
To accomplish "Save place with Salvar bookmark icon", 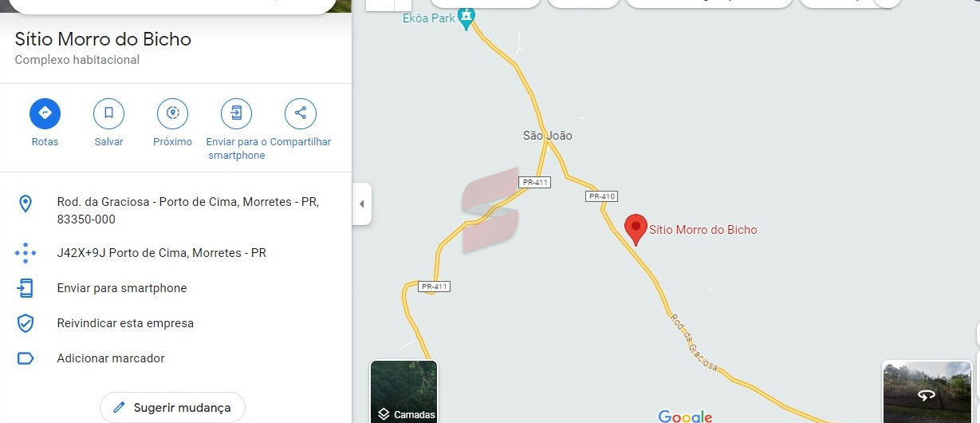I will (108, 113).
